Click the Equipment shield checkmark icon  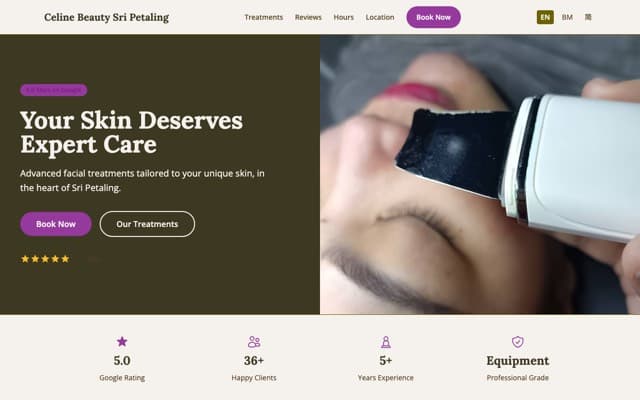pos(518,342)
